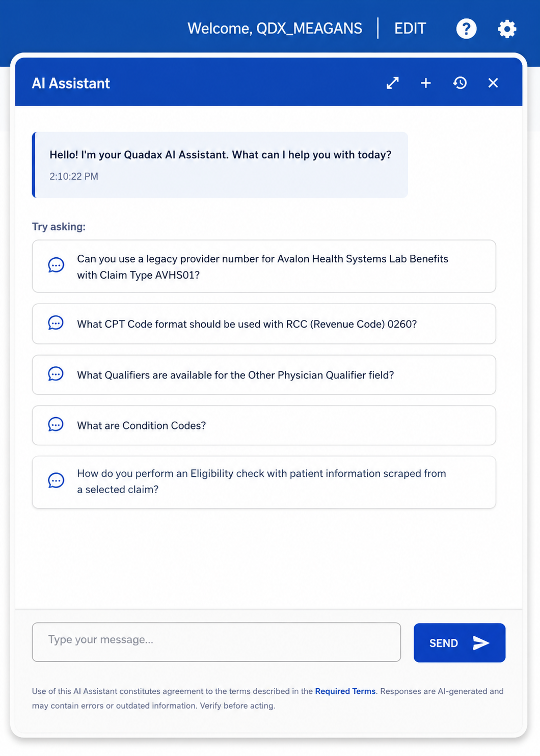The width and height of the screenshot is (540, 756).
Task: Select the Avalon Health Systems legacy provider suggestion
Action: coord(264,266)
